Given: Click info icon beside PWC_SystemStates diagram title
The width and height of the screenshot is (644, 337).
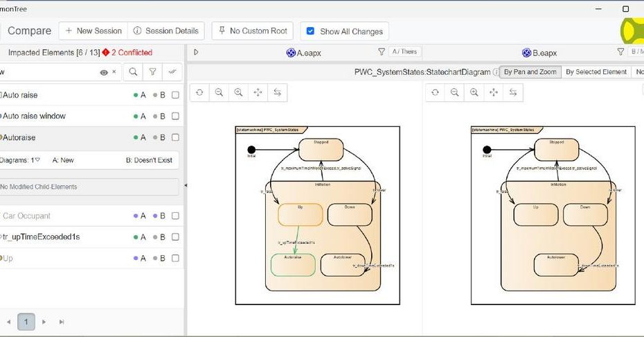Looking at the screenshot, I should 496,72.
